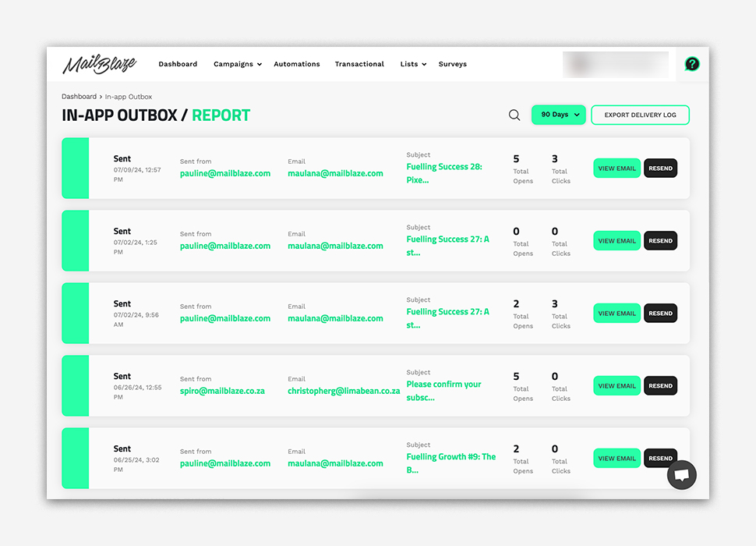Screen dimensions: 756x546
Task: Open the help question mark icon
Action: pos(691,64)
